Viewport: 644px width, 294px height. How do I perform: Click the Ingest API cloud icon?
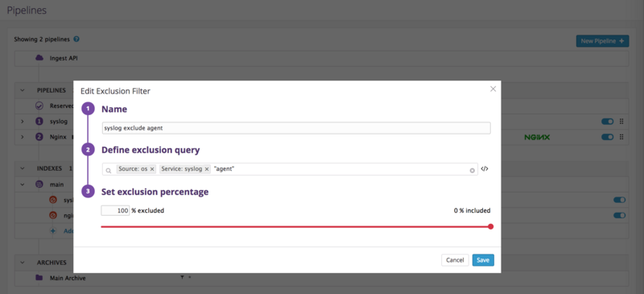point(39,58)
